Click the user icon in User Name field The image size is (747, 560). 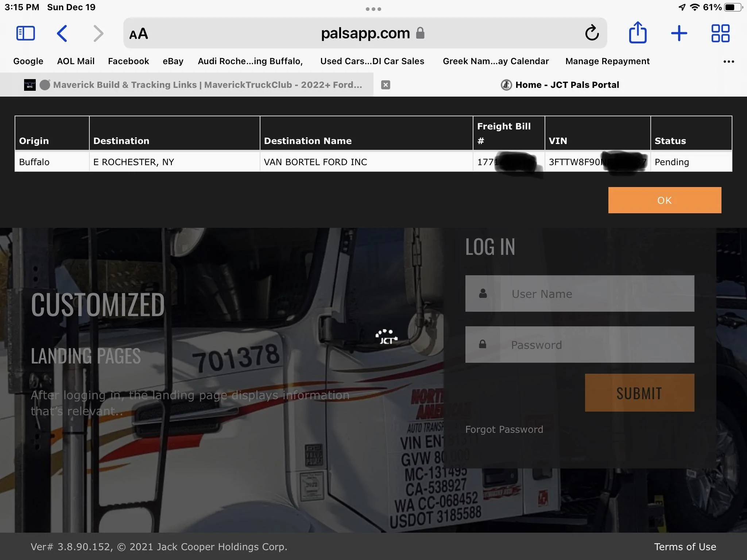click(483, 293)
